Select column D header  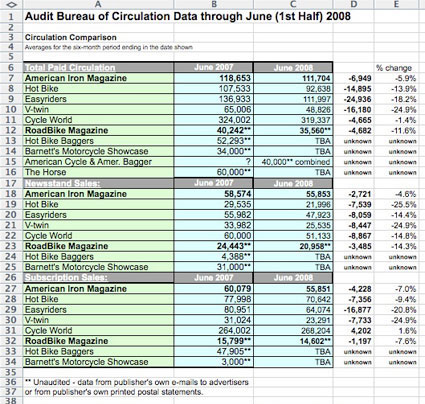354,4
